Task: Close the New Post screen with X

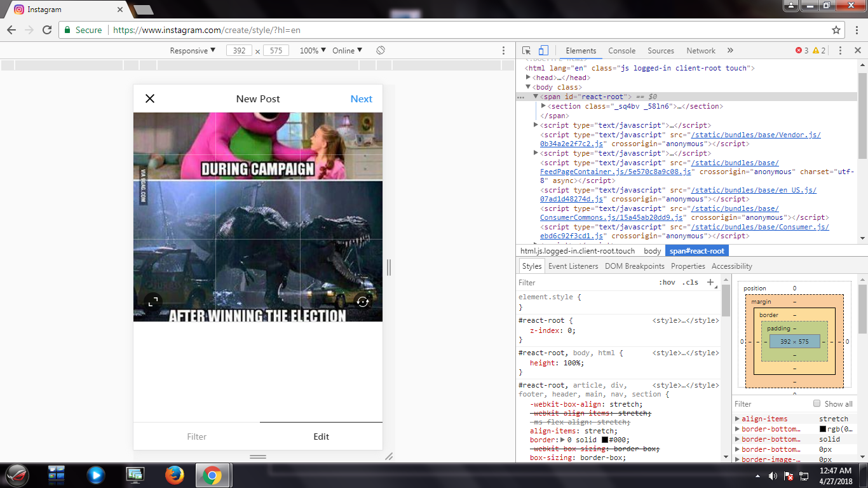Action: 150,98
